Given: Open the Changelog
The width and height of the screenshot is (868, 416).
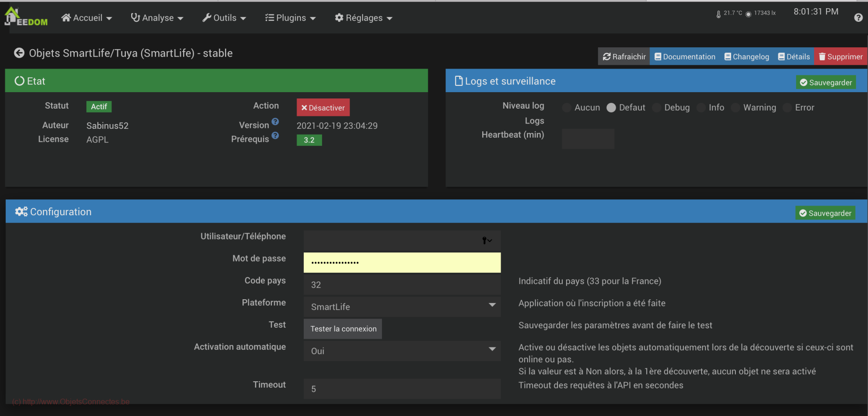Looking at the screenshot, I should 746,56.
